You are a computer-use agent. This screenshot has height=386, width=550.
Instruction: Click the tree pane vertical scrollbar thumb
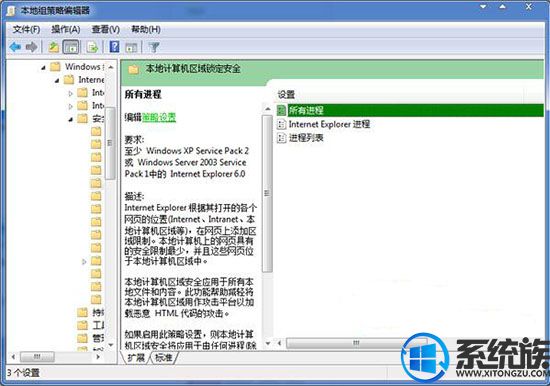tap(111, 143)
